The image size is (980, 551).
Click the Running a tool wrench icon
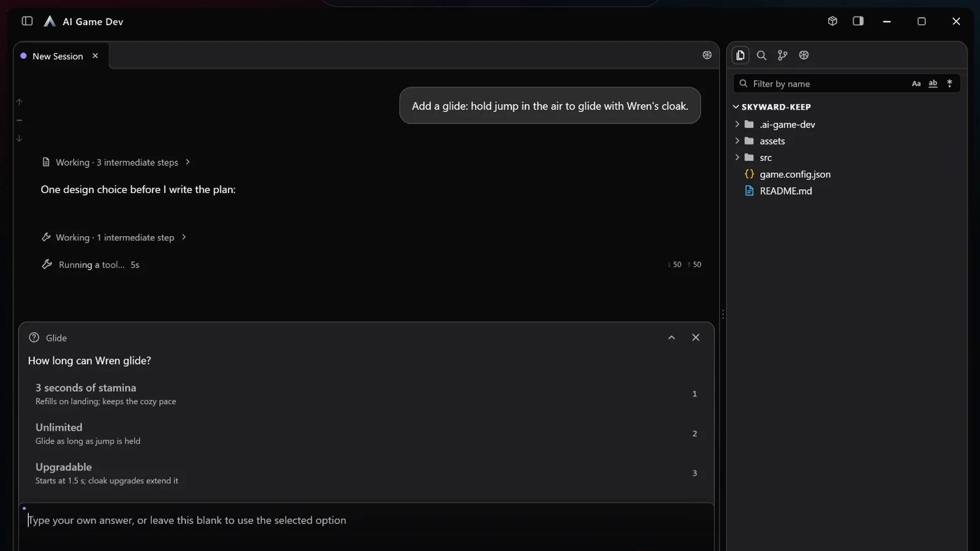pos(47,264)
